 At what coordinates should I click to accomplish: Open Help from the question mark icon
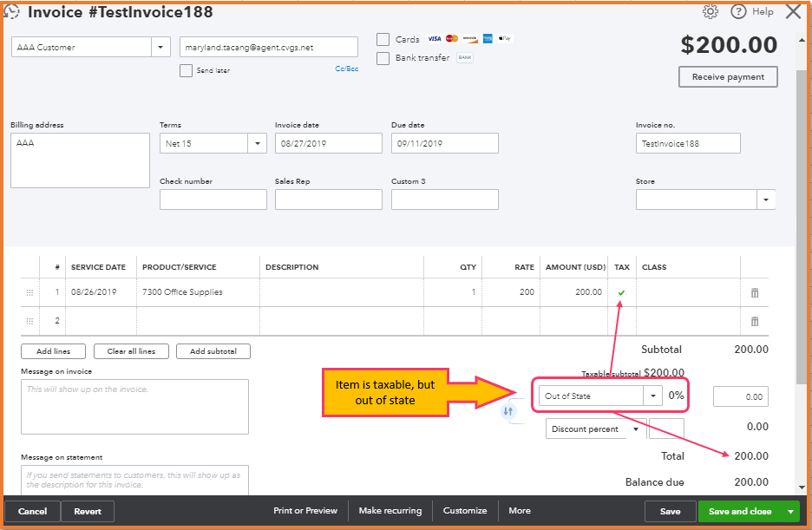[x=738, y=11]
